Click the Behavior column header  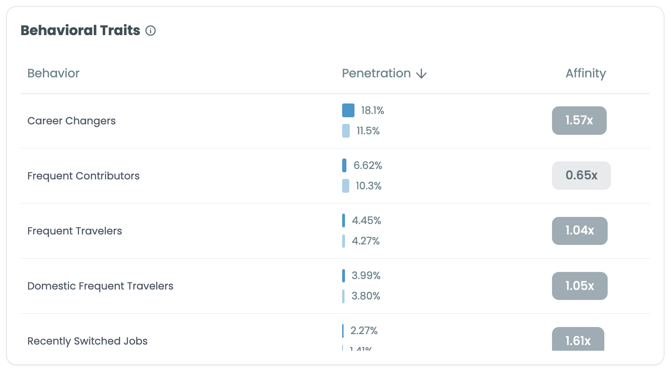53,74
